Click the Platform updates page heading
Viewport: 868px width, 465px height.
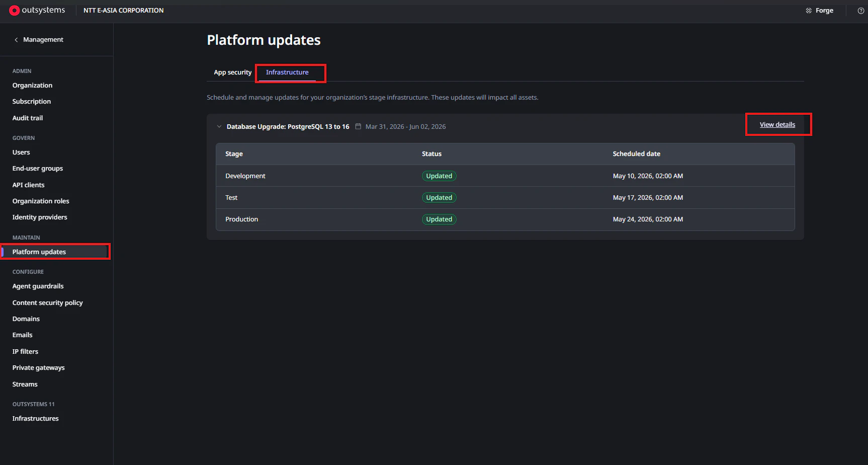(x=264, y=40)
